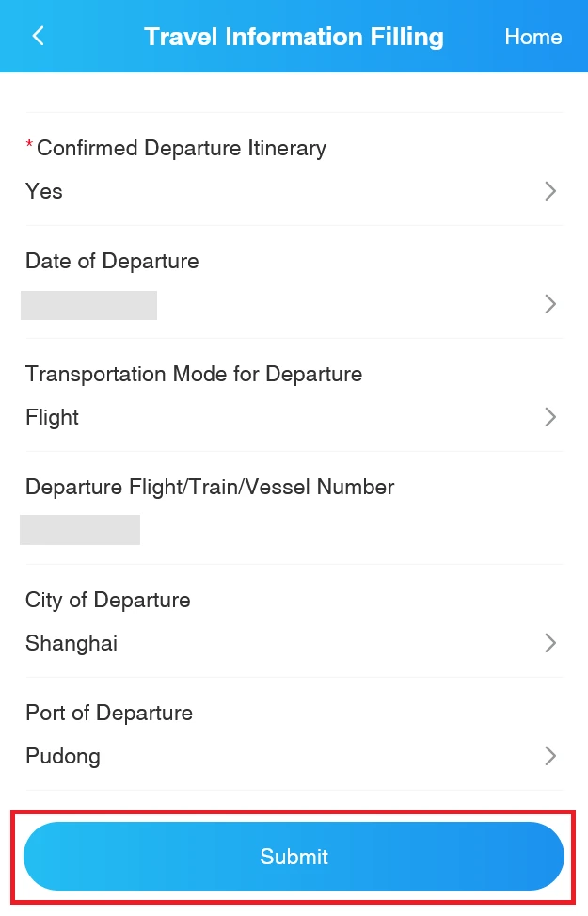Submit the travel information form
The width and height of the screenshot is (588, 916).
pos(294,857)
